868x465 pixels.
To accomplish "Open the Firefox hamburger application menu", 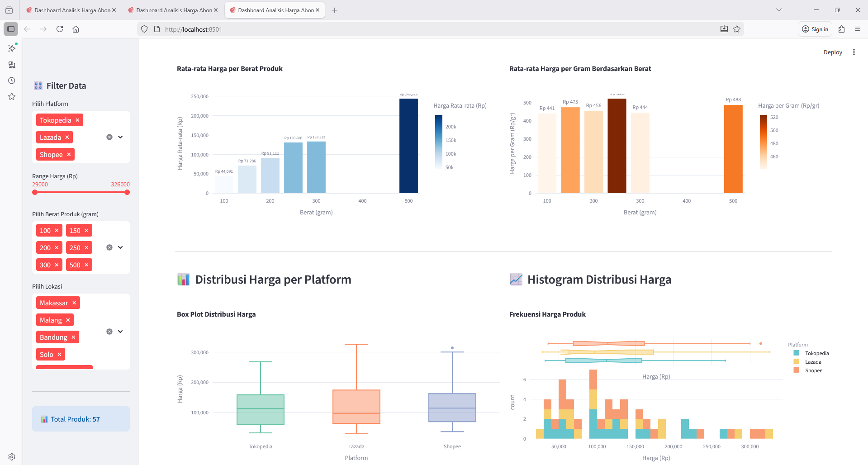I will pyautogui.click(x=857, y=29).
